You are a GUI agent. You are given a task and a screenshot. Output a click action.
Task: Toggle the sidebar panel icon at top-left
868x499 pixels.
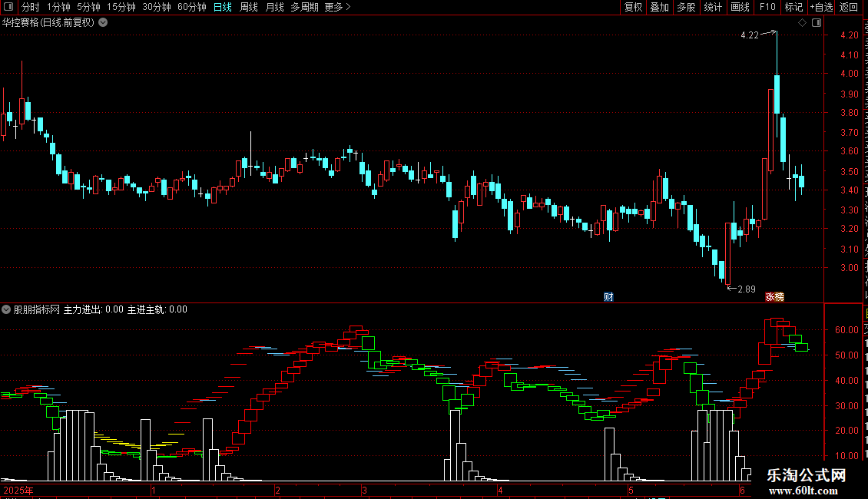pos(8,7)
